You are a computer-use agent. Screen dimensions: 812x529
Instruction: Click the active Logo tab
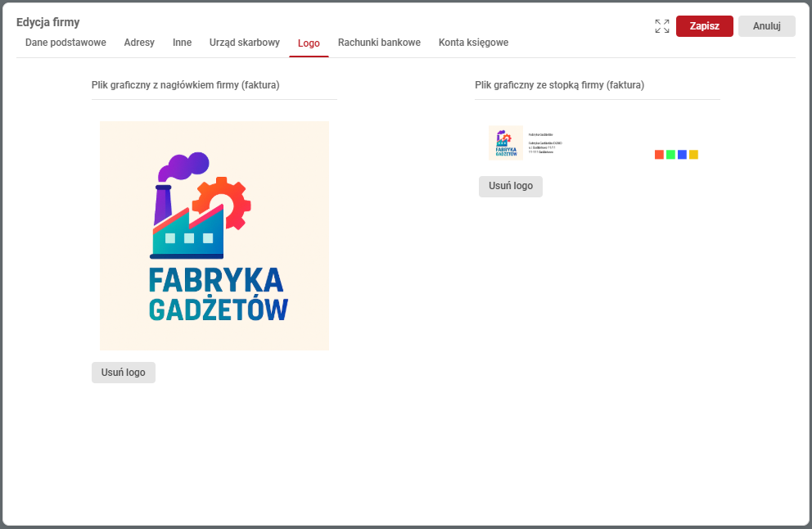tap(308, 43)
